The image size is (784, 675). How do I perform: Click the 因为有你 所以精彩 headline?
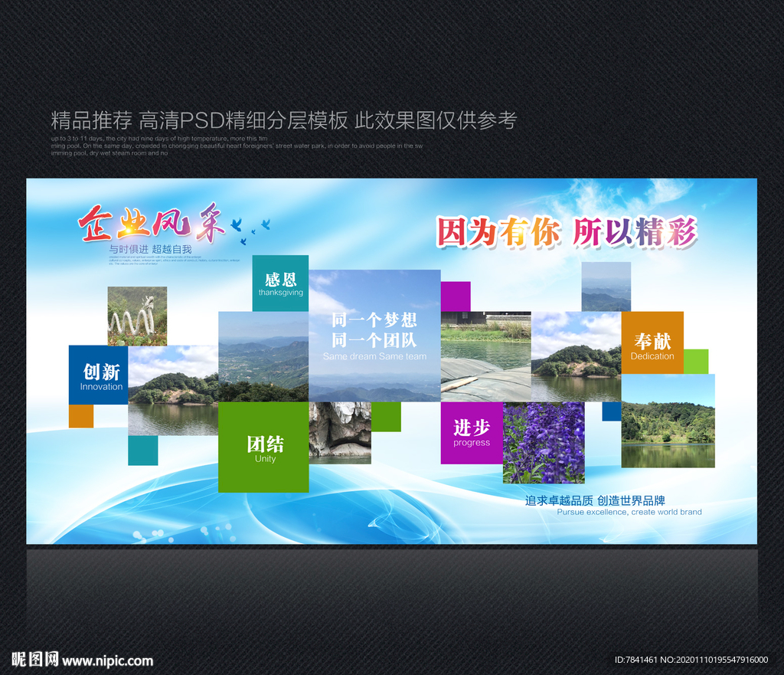(x=567, y=233)
